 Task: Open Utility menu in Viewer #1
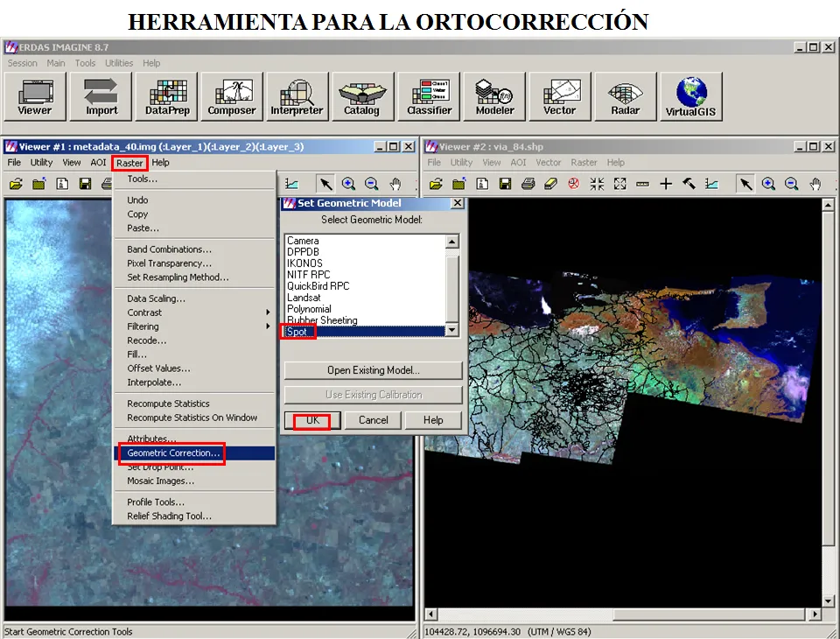tap(41, 163)
